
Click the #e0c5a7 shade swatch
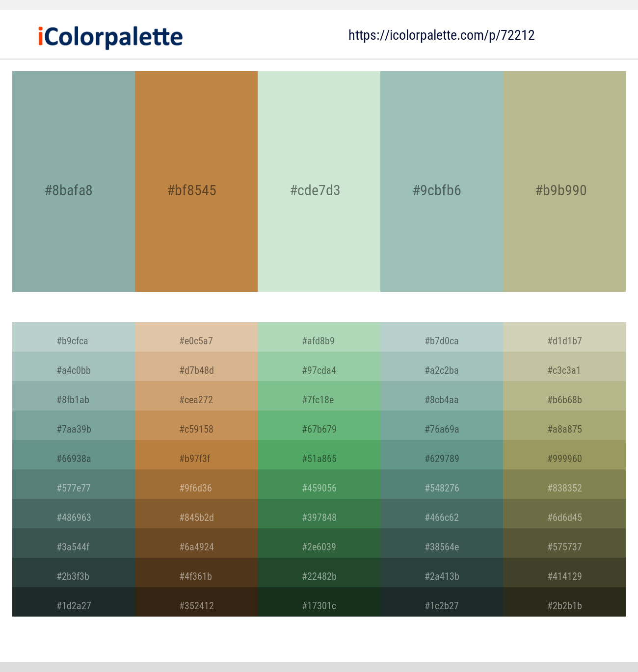tap(196, 340)
